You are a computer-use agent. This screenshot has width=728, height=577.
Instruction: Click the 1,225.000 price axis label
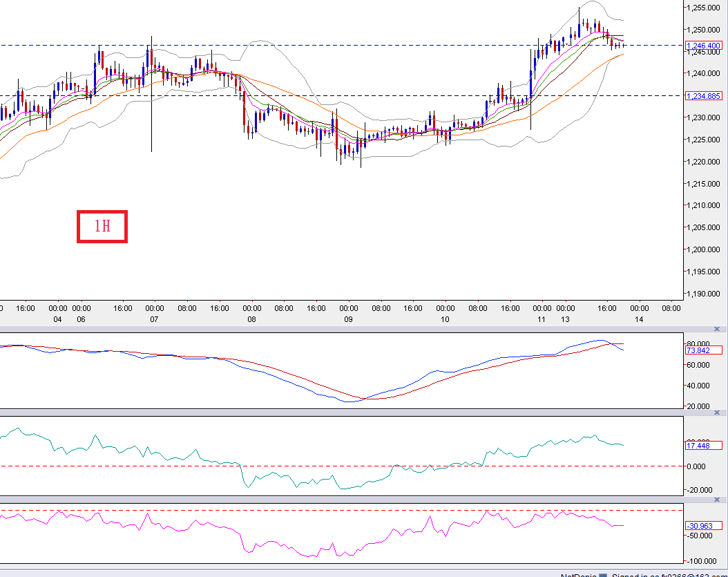point(703,140)
